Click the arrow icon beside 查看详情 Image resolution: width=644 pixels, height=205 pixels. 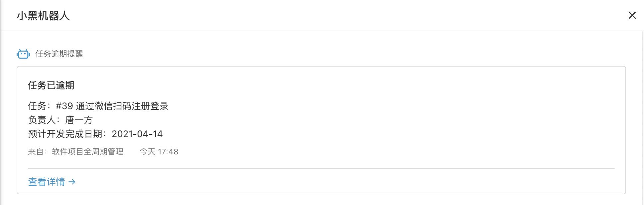click(72, 182)
